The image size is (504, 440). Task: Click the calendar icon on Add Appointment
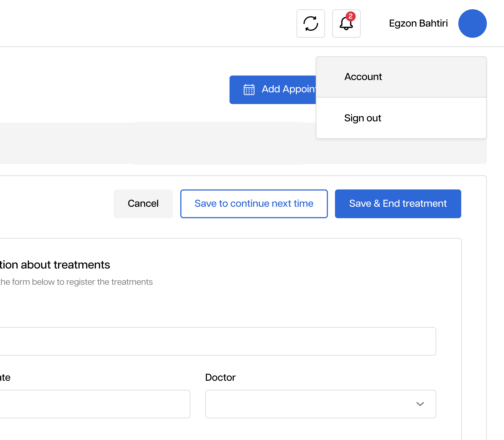pos(249,90)
